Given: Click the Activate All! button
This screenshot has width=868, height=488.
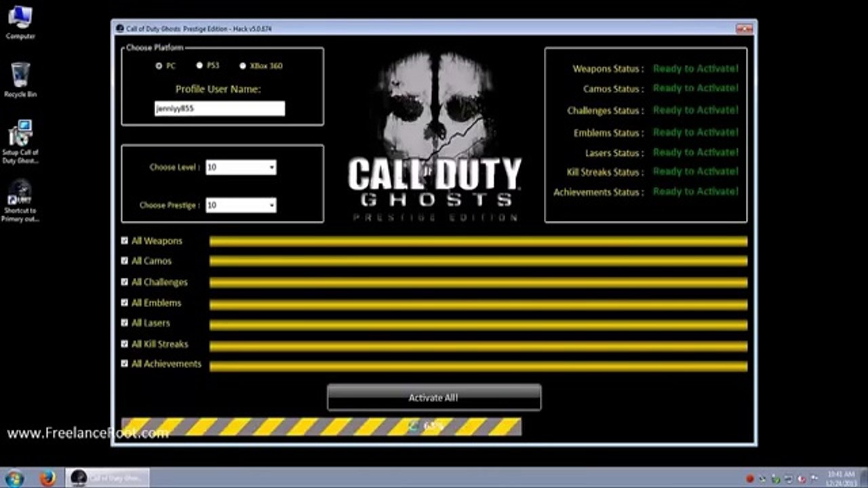Looking at the screenshot, I should 434,398.
